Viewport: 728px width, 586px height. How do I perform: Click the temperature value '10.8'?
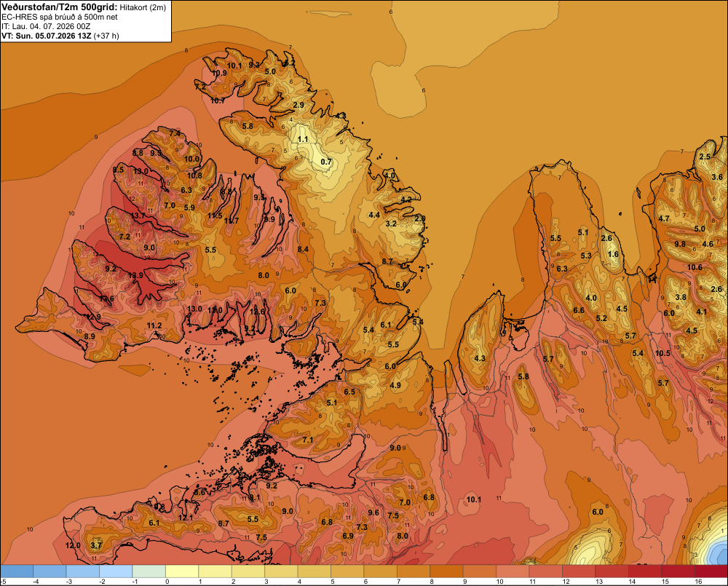194,175
